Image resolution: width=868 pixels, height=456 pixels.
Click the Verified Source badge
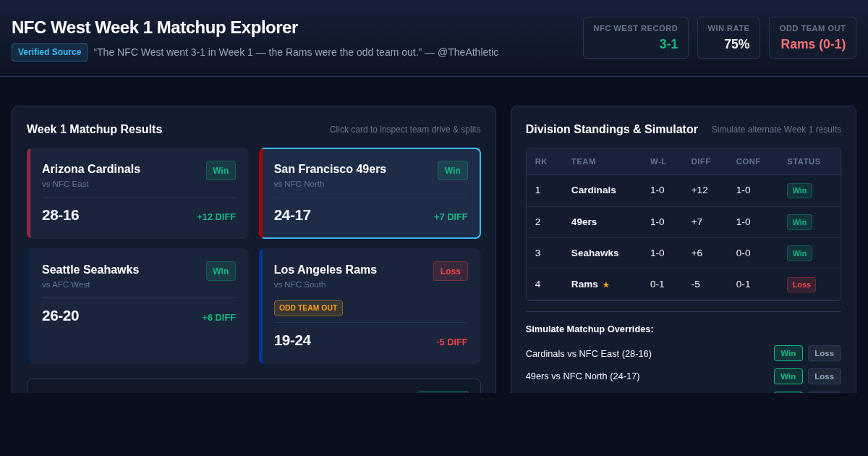49,52
